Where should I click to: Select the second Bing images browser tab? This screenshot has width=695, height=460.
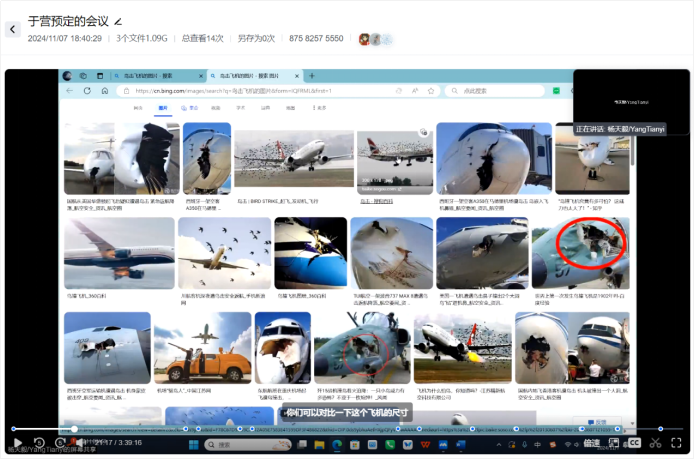[254, 76]
